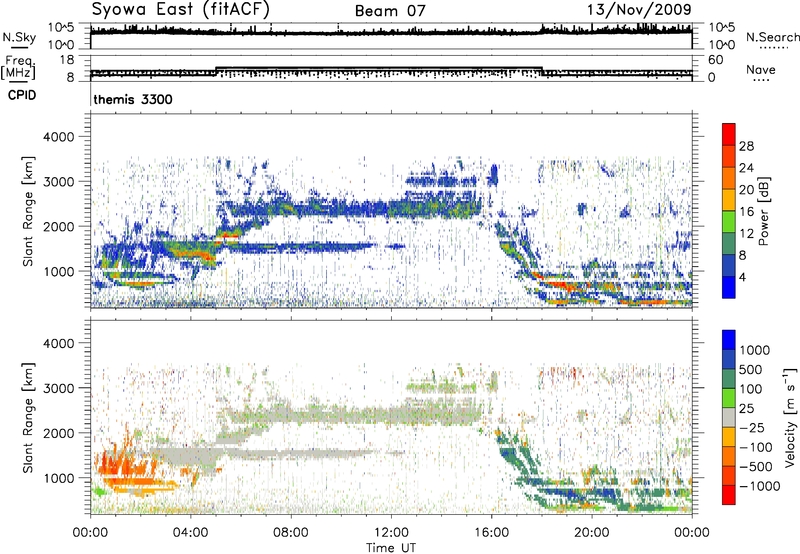
Task: Click the right-side '60' Nave axis label
Action: click(716, 60)
